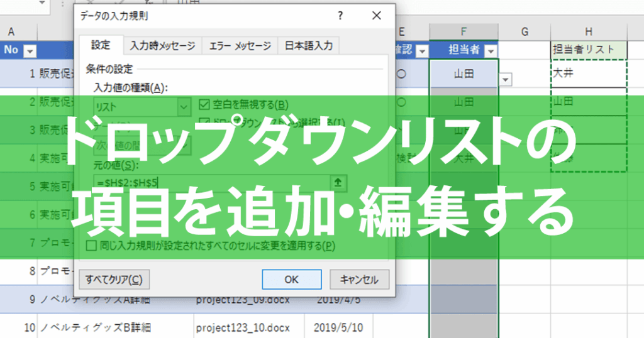Select the 日本語入力 tab
Image resolution: width=644 pixels, height=338 pixels.
(309, 45)
